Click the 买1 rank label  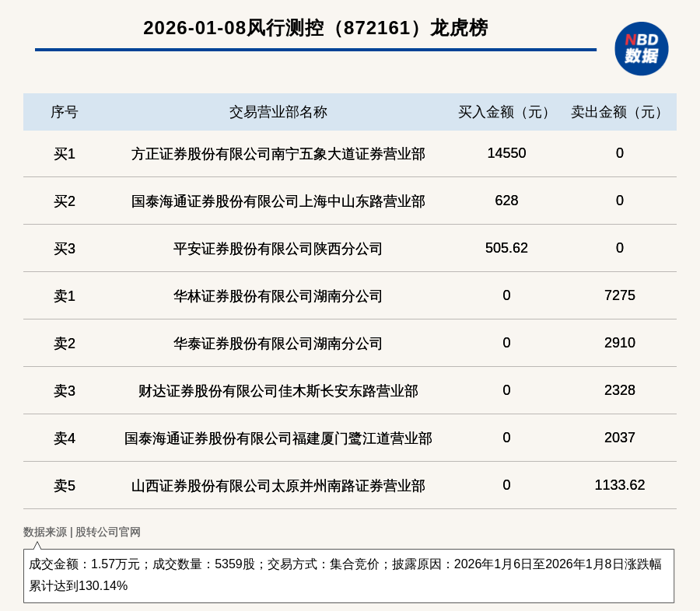pyautogui.click(x=65, y=154)
